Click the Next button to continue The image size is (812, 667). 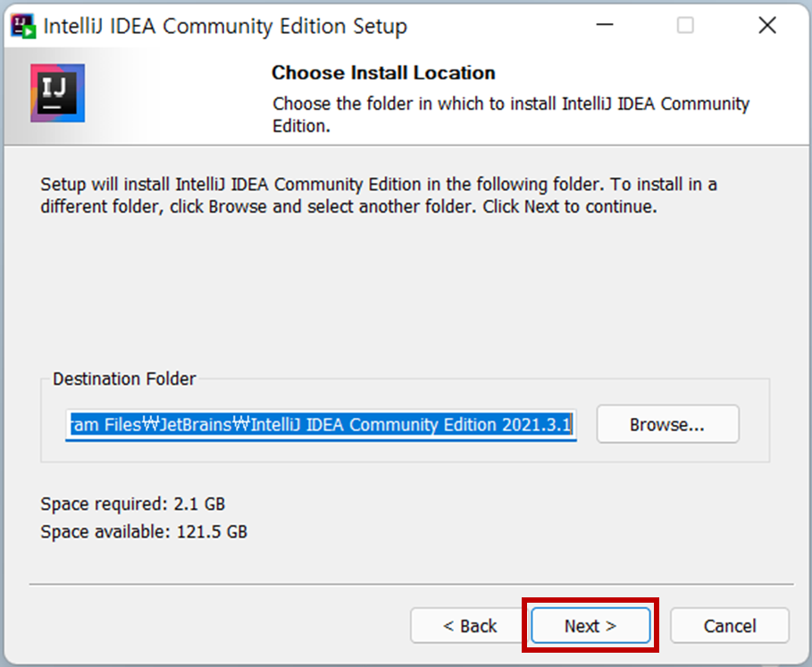(x=590, y=626)
